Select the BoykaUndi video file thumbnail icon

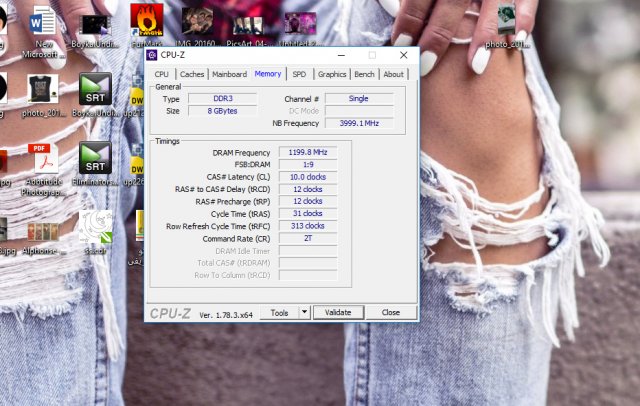coord(95,25)
